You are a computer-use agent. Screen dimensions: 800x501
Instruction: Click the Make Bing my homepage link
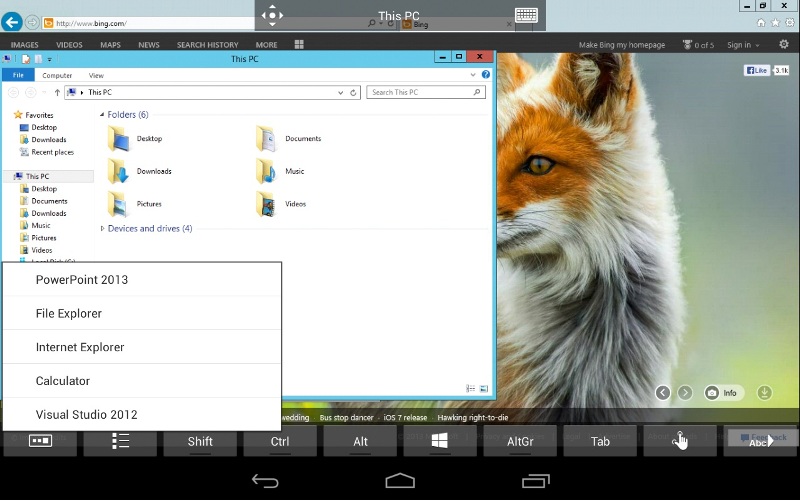coord(624,45)
